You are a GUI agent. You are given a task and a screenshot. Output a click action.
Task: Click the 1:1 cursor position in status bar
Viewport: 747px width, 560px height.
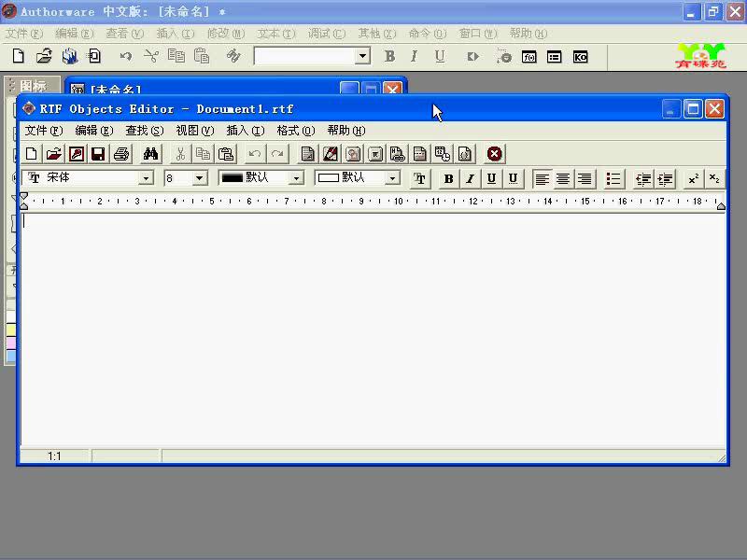(54, 456)
